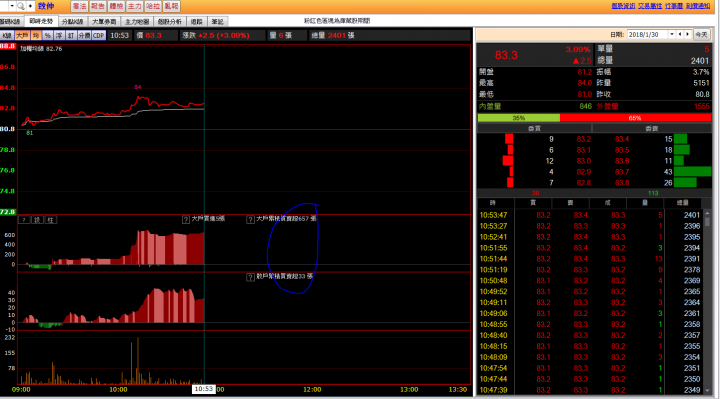Click the question mark icon above volume panel
Image resolution: width=720 pixels, height=399 pixels.
(24, 220)
